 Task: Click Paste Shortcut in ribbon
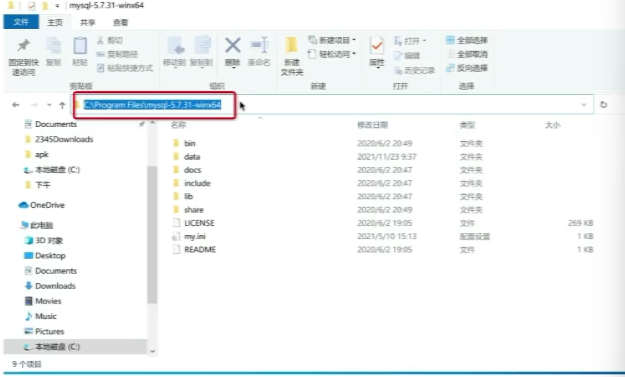[125, 68]
